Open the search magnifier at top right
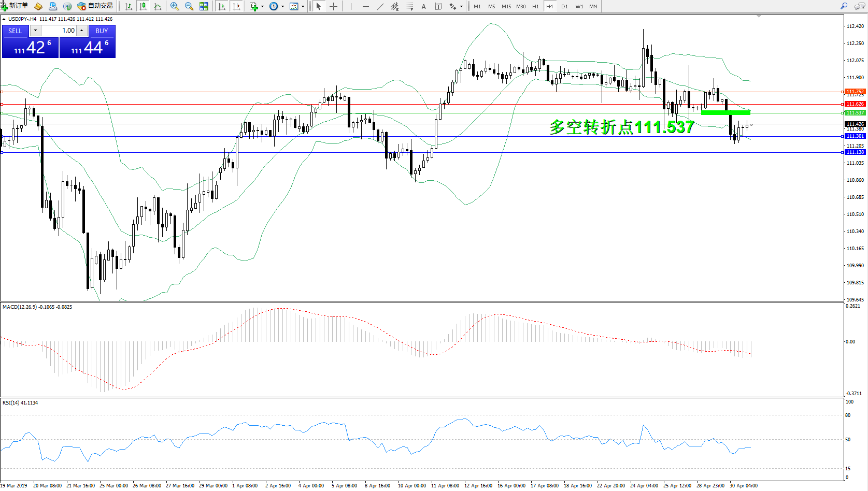868x491 pixels. pyautogui.click(x=844, y=6)
